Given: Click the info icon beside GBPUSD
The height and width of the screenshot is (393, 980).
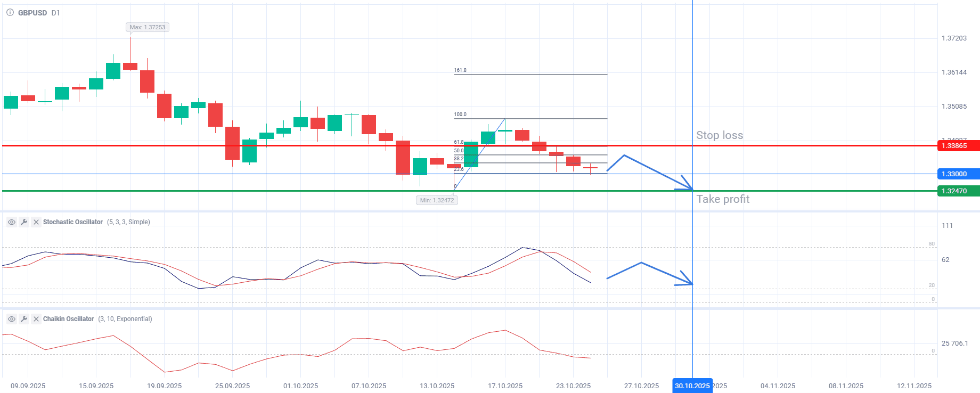Looking at the screenshot, I should click(10, 13).
